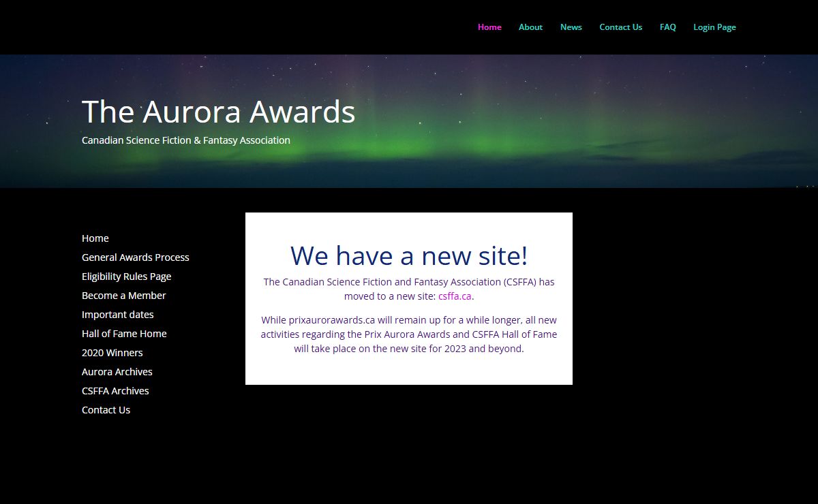Click the Aurora Awards site title
This screenshot has width=818, height=504.
coord(219,112)
